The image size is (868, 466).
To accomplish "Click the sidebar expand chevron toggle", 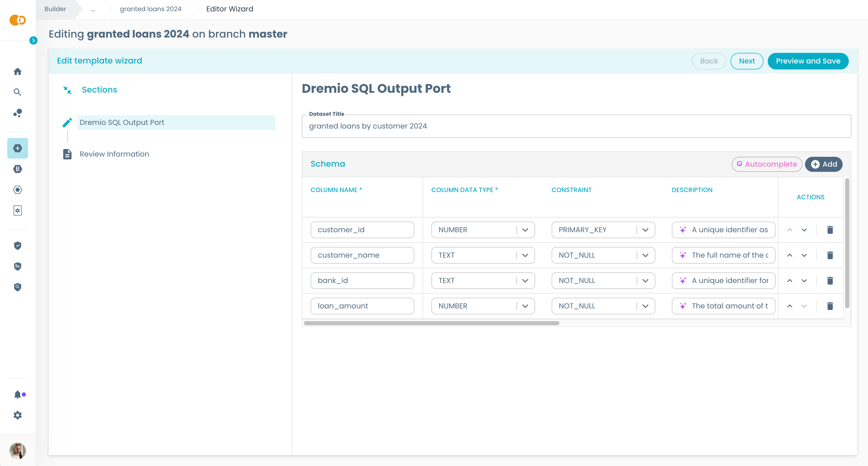I will tap(33, 40).
